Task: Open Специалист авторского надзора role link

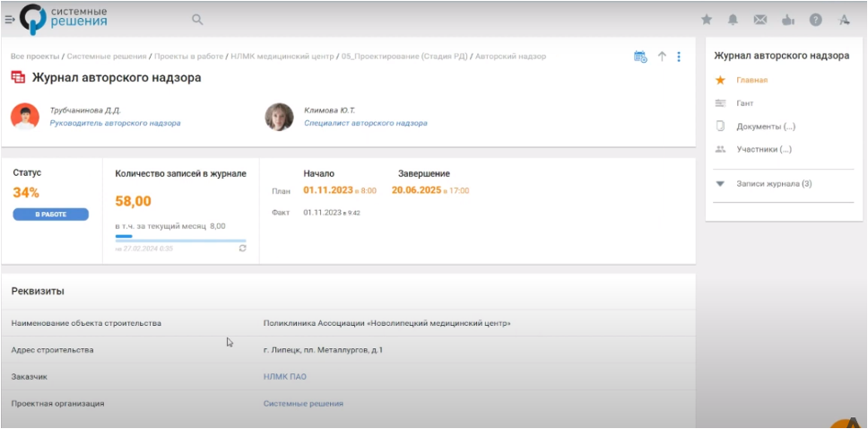Action: [365, 123]
